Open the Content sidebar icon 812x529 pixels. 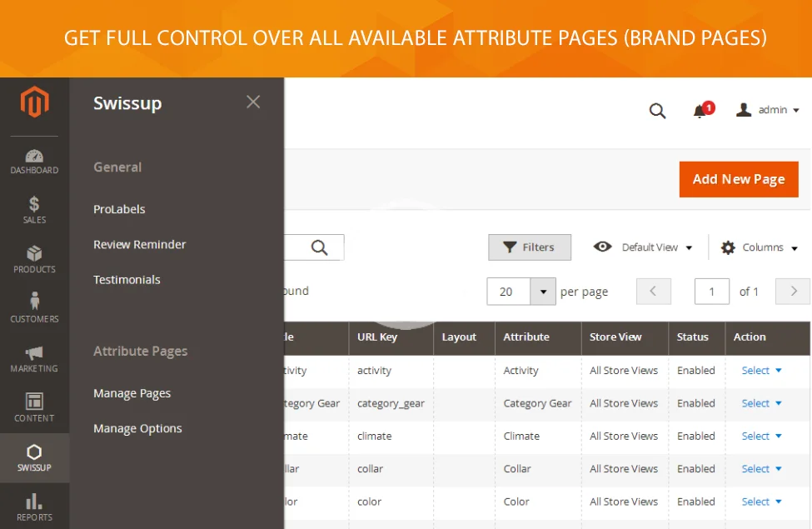tap(34, 407)
